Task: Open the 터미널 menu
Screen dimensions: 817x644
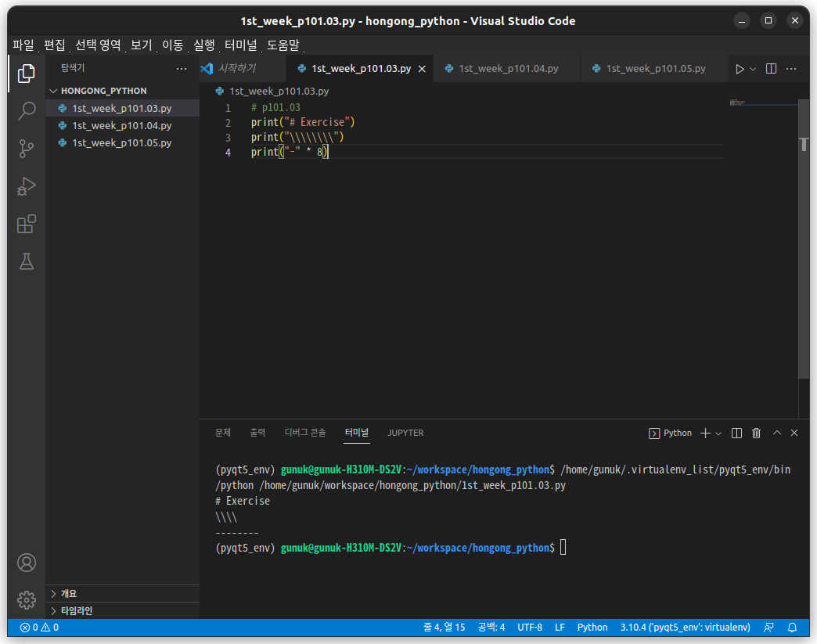Action: 241,45
